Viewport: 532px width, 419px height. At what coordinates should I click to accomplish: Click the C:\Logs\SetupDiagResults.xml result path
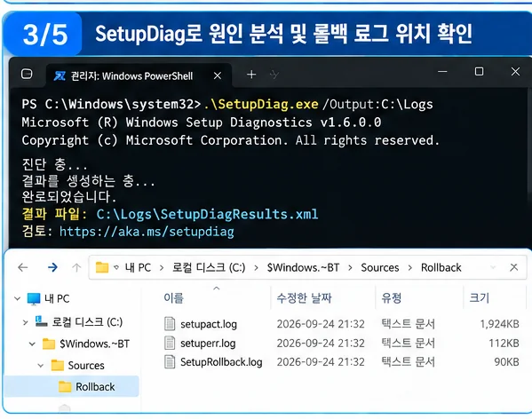coord(207,214)
